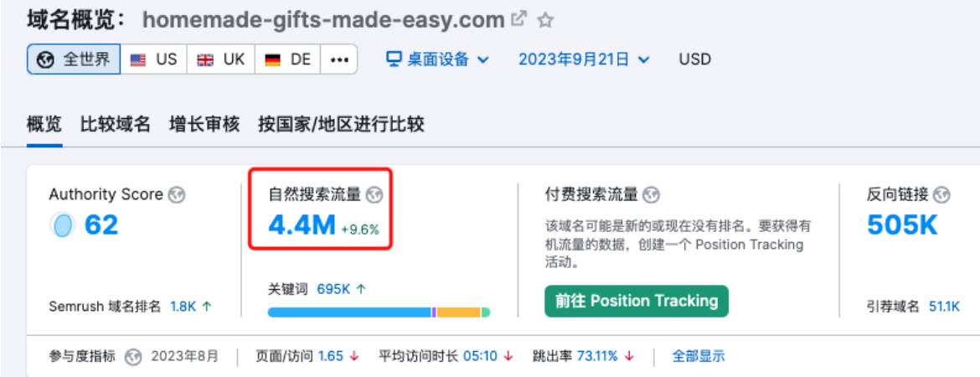This screenshot has width=980, height=377.
Task: Open the 695K keywords count link
Action: tap(333, 289)
